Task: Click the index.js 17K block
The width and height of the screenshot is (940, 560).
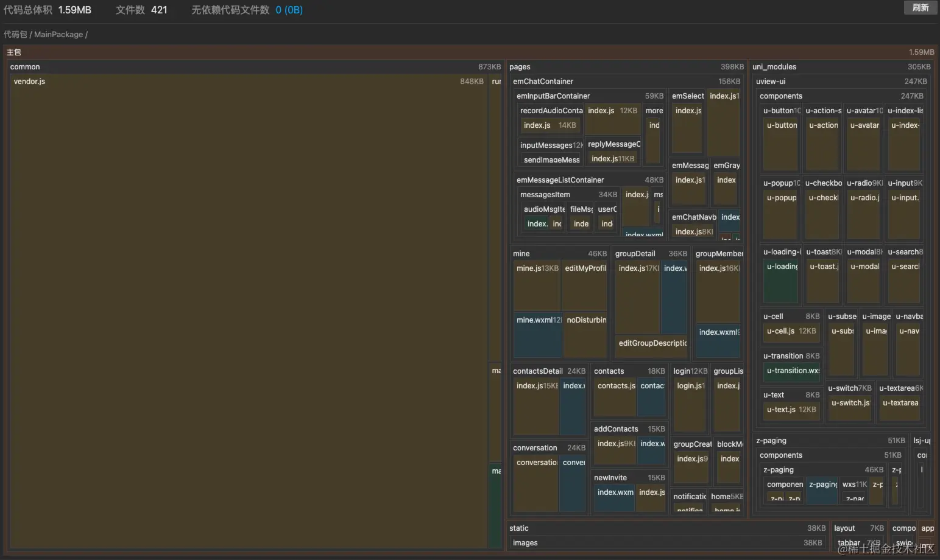Action: [x=638, y=298]
